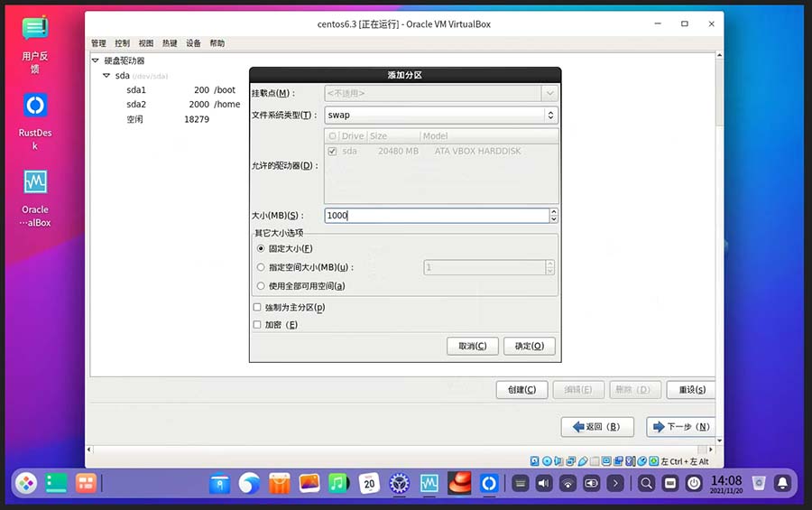Toggle the sda drive checkbox
Image resolution: width=812 pixels, height=510 pixels.
click(332, 151)
